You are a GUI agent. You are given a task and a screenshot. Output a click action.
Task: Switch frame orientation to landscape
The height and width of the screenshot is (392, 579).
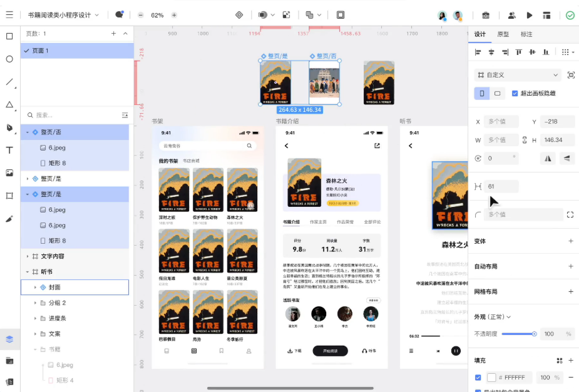click(x=497, y=93)
